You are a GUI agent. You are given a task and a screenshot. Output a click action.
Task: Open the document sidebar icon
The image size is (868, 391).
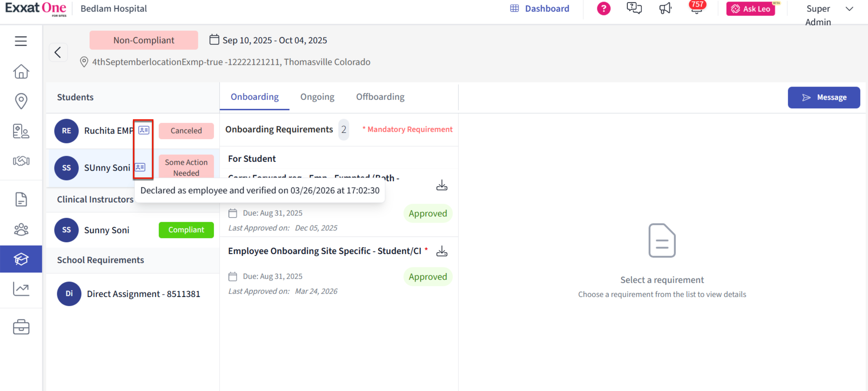(x=21, y=199)
